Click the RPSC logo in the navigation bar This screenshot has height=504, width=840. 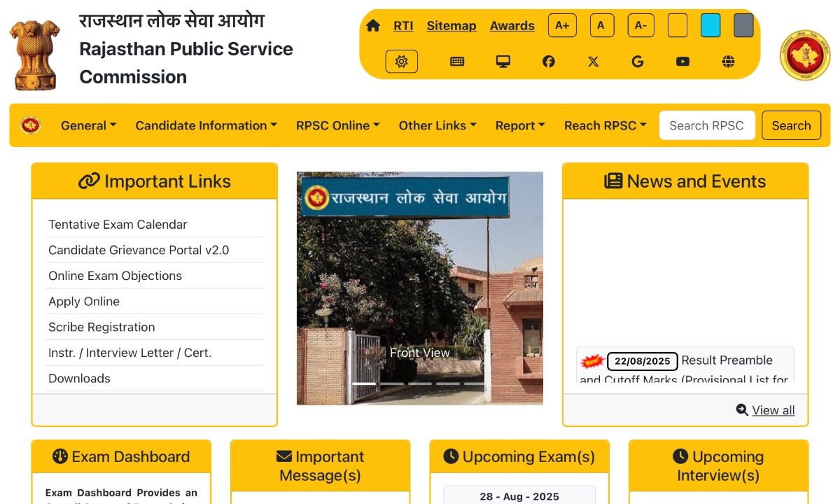[30, 125]
